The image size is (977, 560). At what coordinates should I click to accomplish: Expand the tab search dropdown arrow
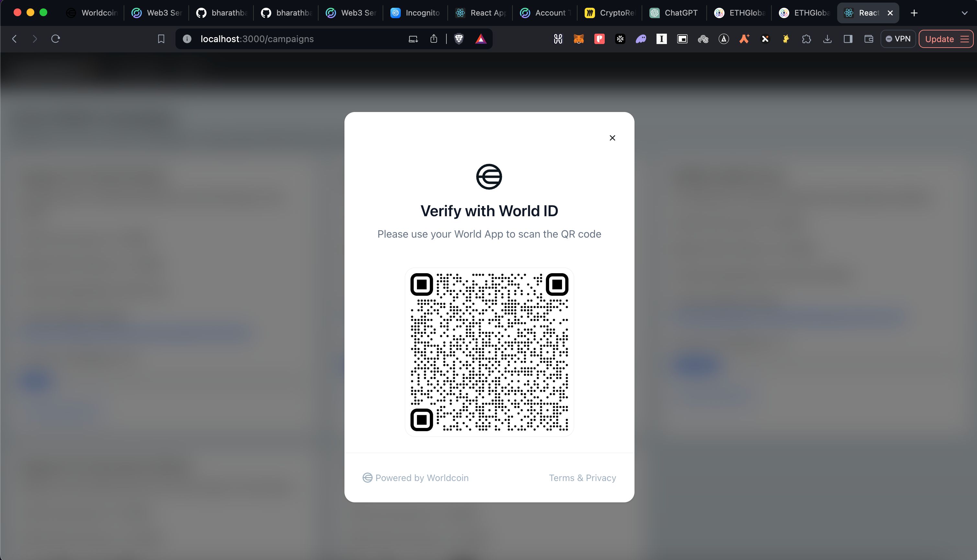964,13
